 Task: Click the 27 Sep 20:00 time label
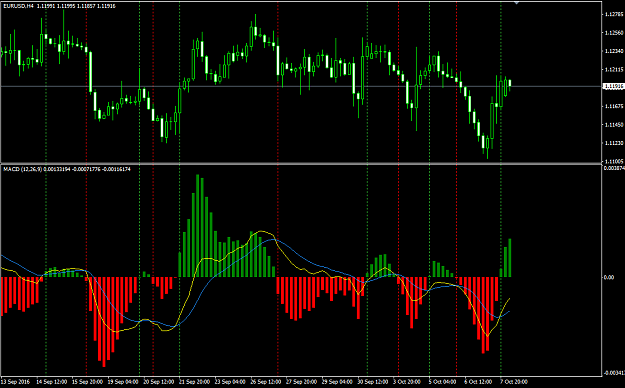(x=302, y=382)
